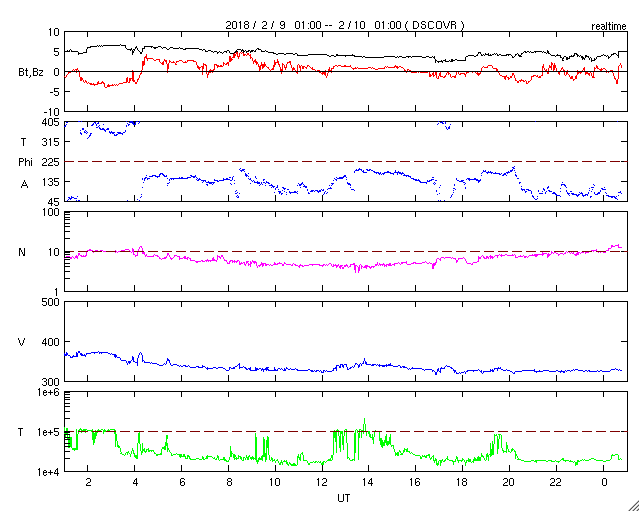
Task: Click the 'realtime' label above the plots
Action: (x=609, y=27)
